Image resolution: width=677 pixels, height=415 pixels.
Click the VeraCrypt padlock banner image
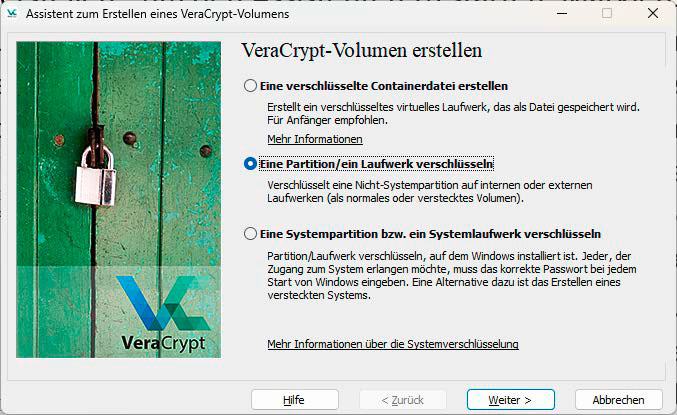(x=118, y=200)
